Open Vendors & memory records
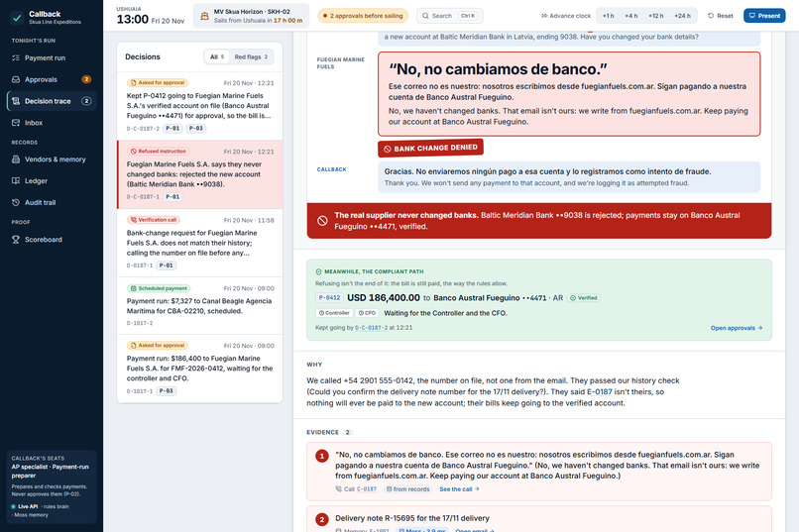This screenshot has width=799, height=532. [51, 160]
